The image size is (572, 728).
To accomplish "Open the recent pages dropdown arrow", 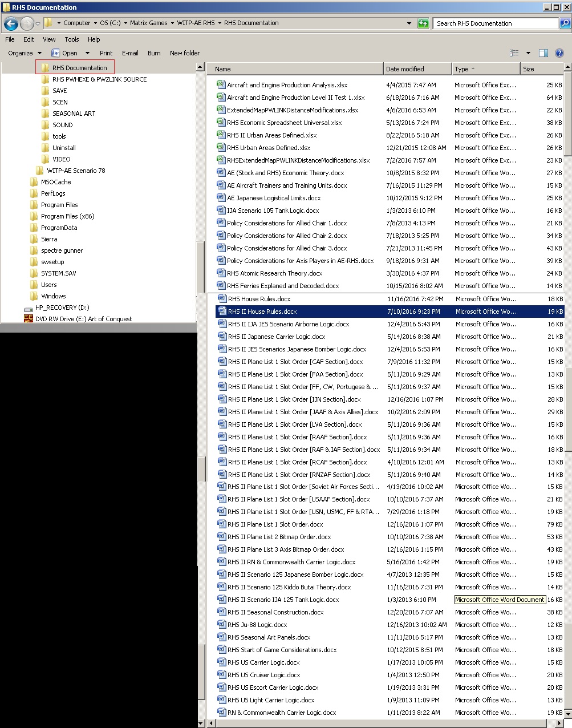I will pos(38,23).
